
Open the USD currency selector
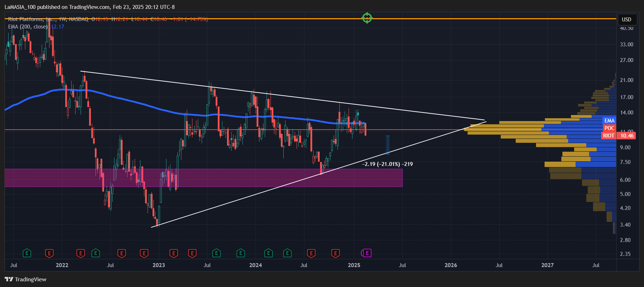[x=627, y=20]
